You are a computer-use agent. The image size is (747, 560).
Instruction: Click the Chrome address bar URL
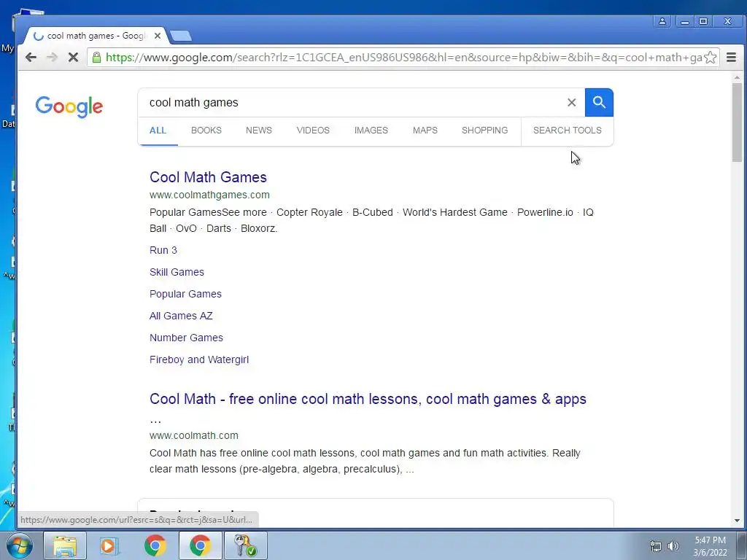pyautogui.click(x=403, y=58)
